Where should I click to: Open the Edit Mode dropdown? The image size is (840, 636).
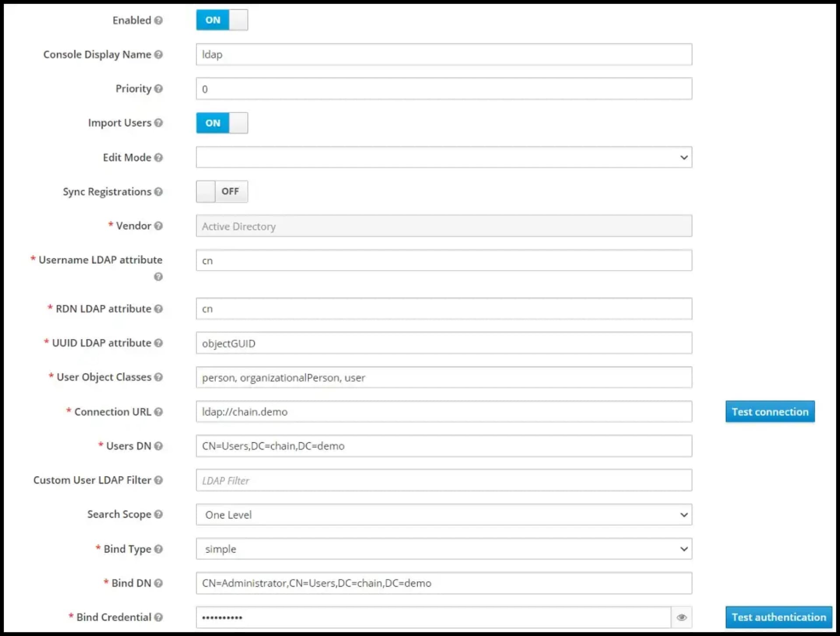coord(444,157)
